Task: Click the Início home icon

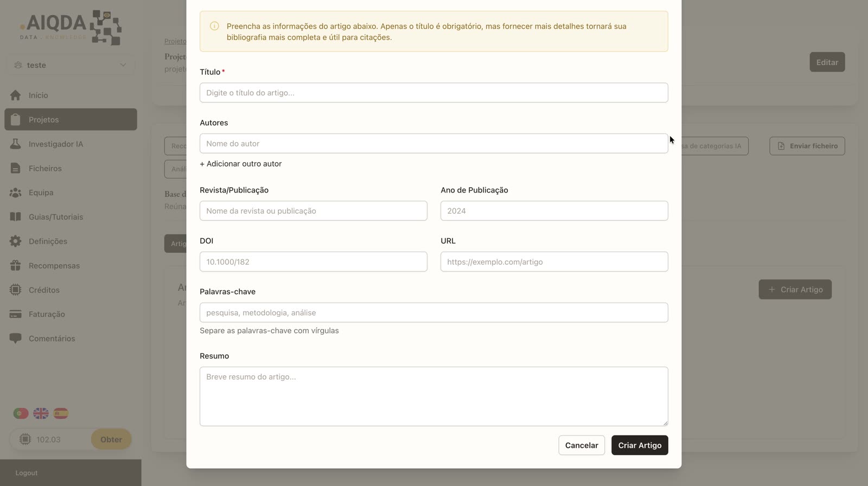Action: [15, 95]
